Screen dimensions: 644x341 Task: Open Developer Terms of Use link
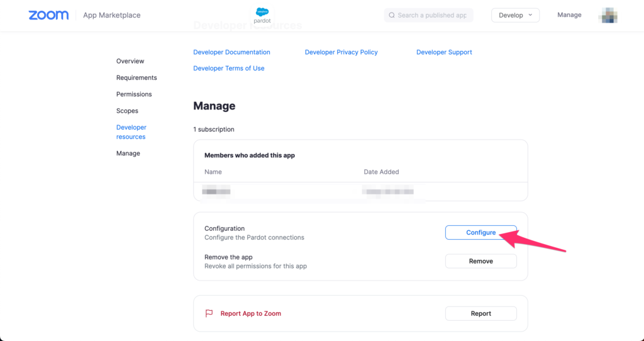click(x=229, y=69)
